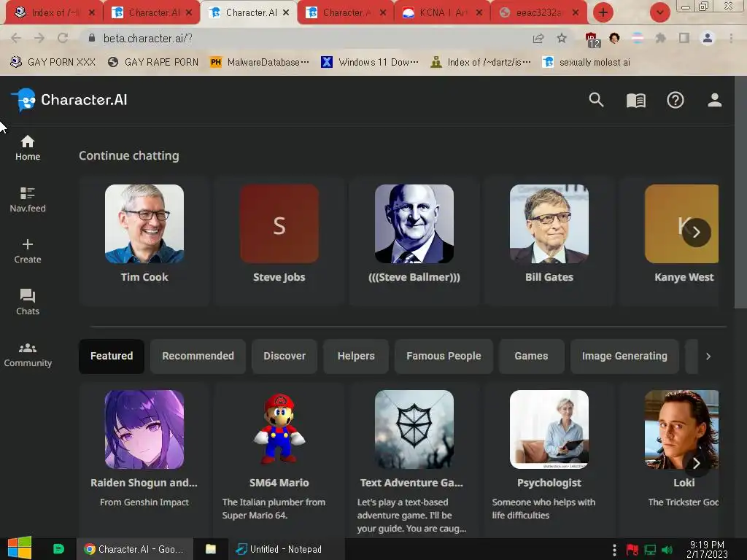This screenshot has width=747, height=560.
Task: Bookmark this page with star icon
Action: point(562,38)
